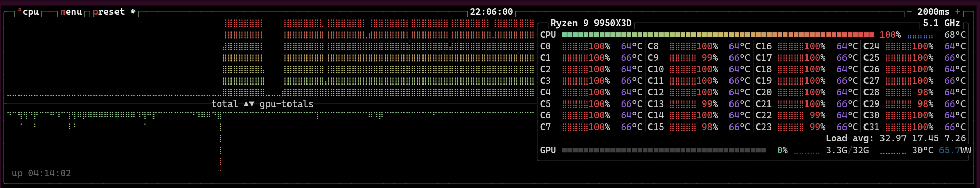Click the 'gpu-totals' lower graph label
The width and height of the screenshot is (980, 188).
286,104
